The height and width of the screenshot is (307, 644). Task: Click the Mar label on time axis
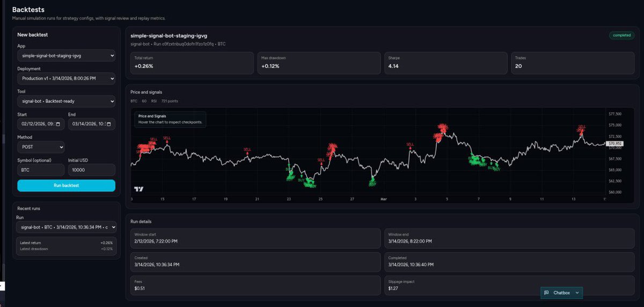coord(384,199)
